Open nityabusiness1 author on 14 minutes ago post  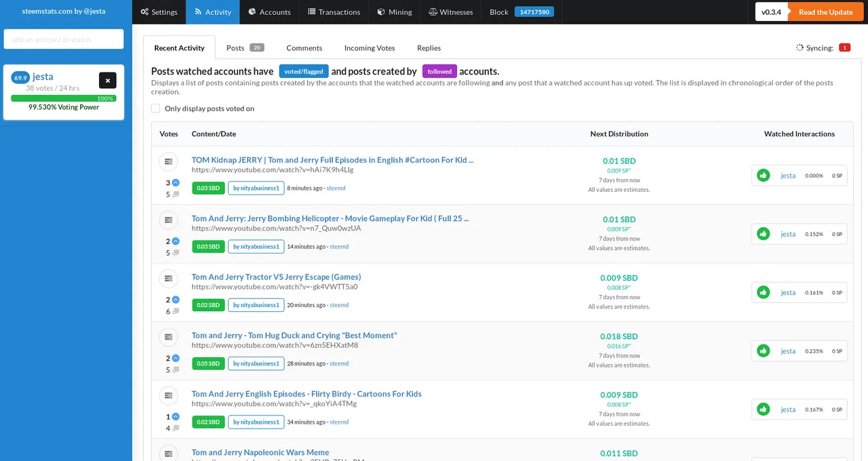coord(256,246)
